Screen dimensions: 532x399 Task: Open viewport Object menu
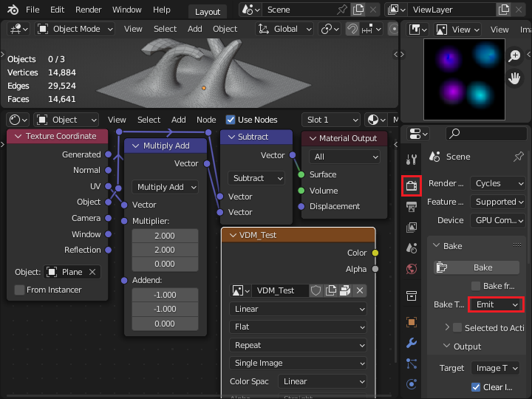point(225,29)
